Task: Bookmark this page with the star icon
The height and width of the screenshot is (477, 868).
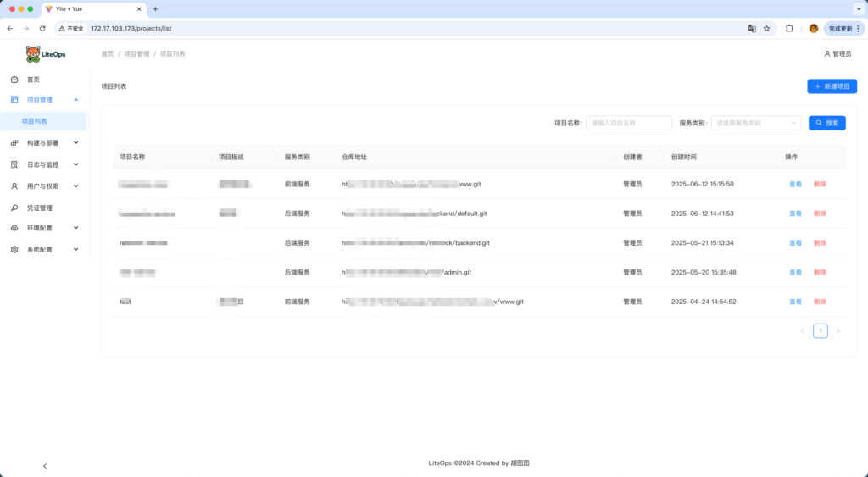Action: 767,28
